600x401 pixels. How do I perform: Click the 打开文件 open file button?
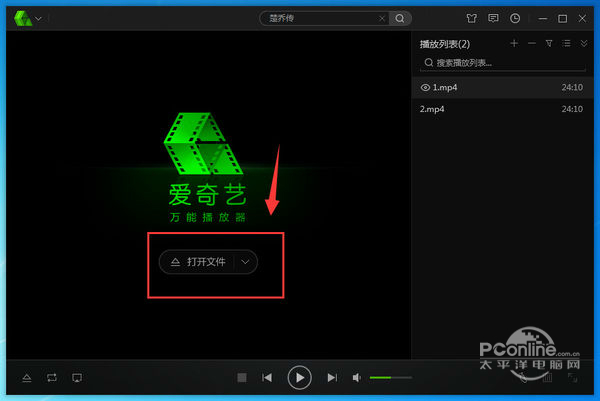click(x=197, y=262)
